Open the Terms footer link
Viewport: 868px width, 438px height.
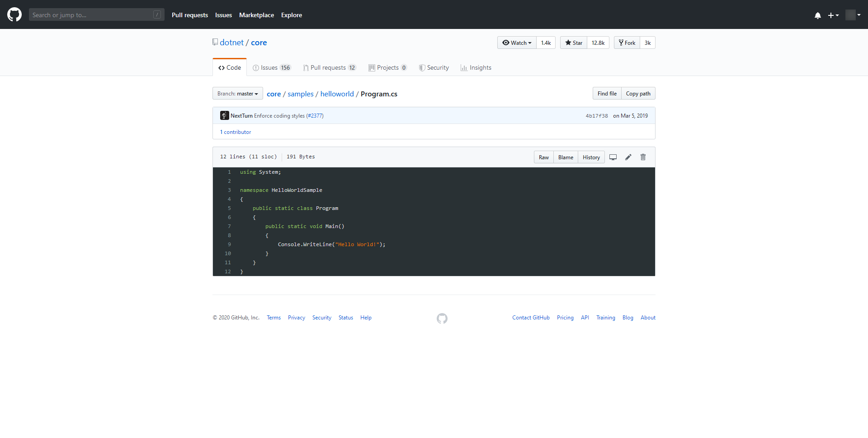click(274, 318)
